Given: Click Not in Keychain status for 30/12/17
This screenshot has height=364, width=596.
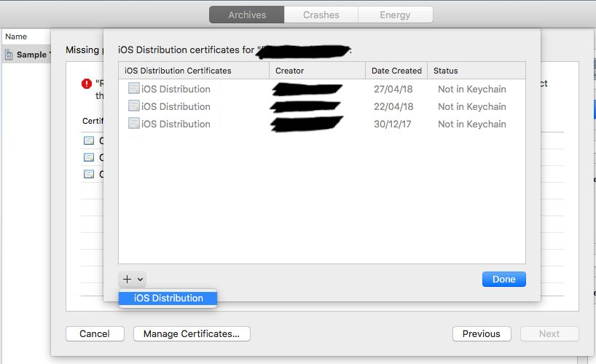Looking at the screenshot, I should click(x=472, y=124).
